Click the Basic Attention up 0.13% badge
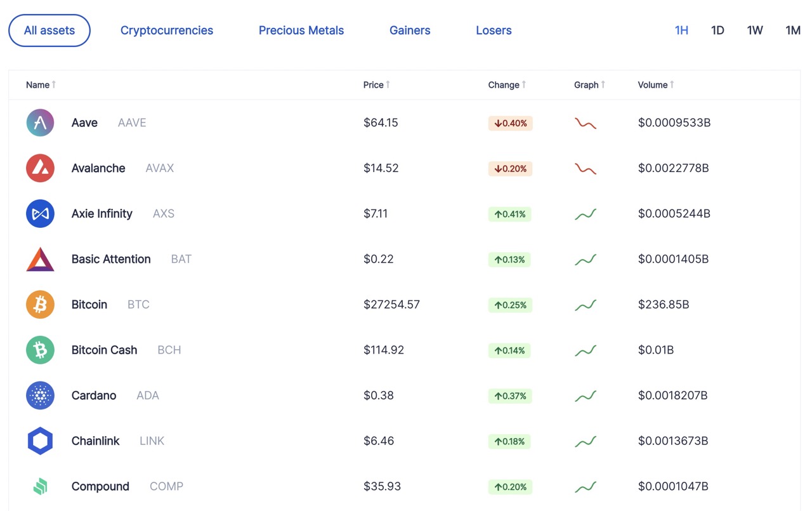Viewport: 812px width, 511px height. click(x=509, y=260)
